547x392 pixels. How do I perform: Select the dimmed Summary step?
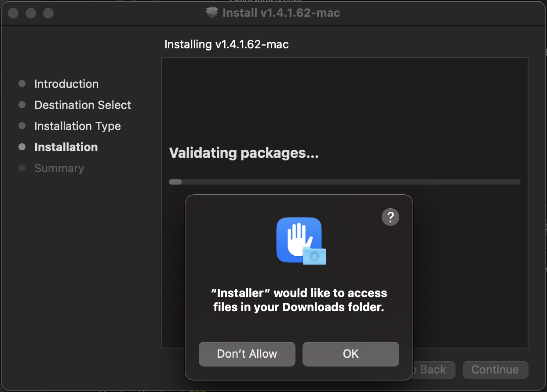tap(59, 168)
